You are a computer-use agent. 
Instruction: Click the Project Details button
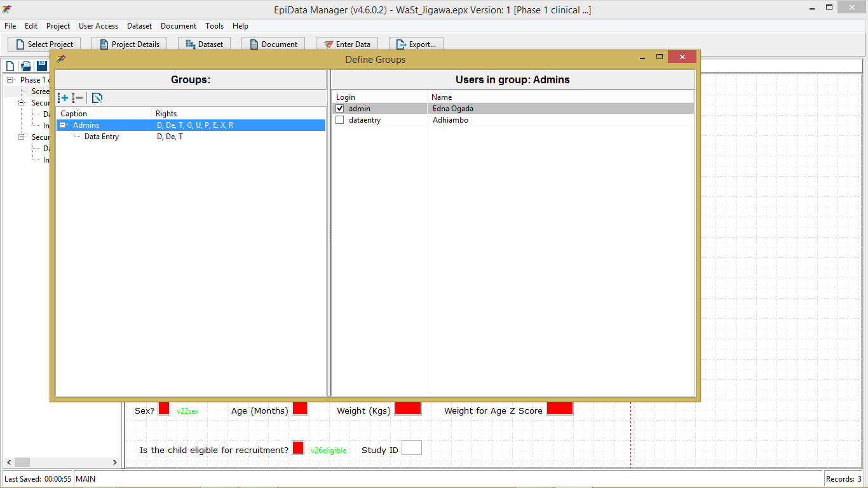[x=129, y=44]
